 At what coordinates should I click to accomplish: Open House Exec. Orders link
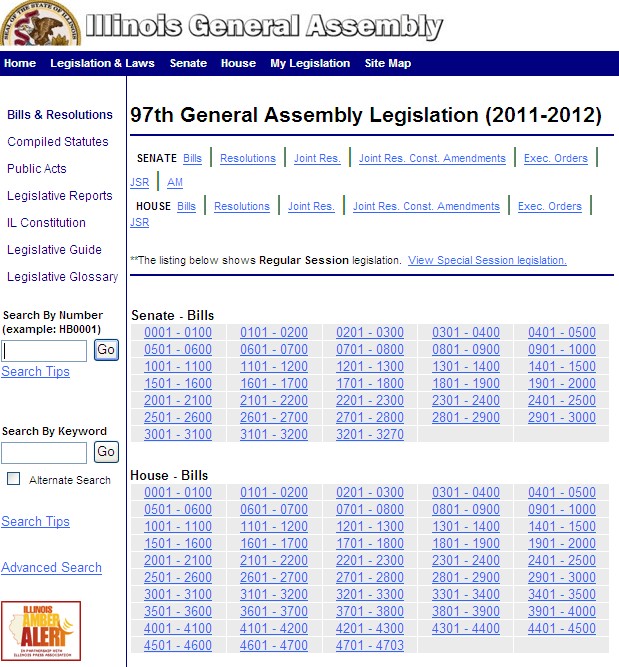pos(550,206)
